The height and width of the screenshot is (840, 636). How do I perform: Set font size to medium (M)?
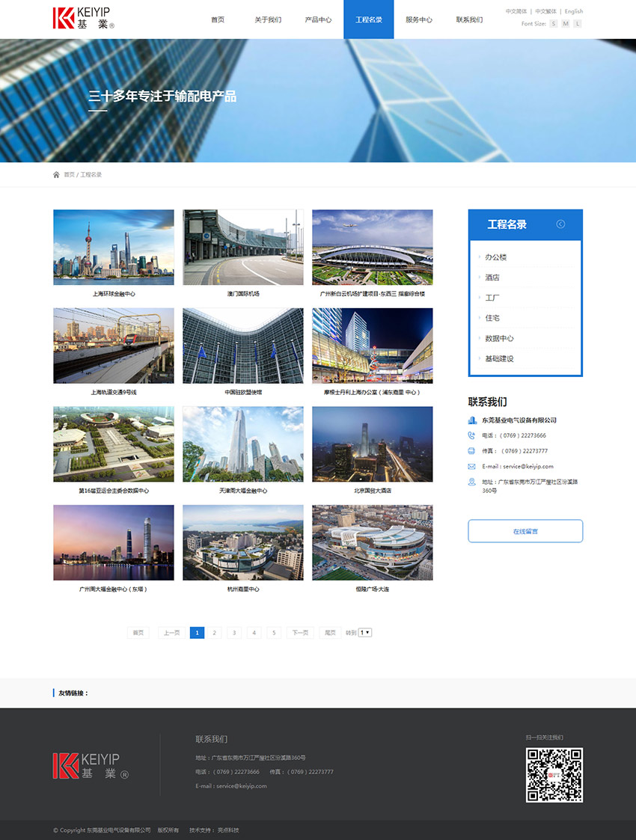click(x=566, y=24)
